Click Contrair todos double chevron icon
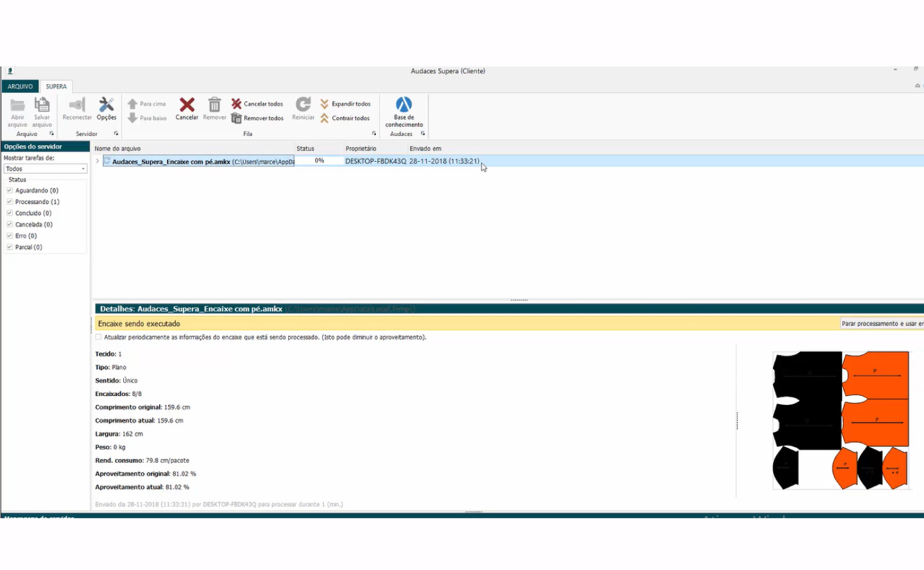924x570 pixels. coord(324,118)
